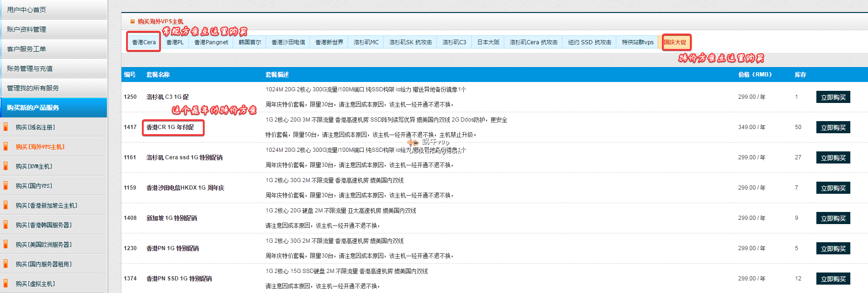Click 购买[海外VPS主机] sidebar link
The image size is (868, 293).
pyautogui.click(x=40, y=147)
